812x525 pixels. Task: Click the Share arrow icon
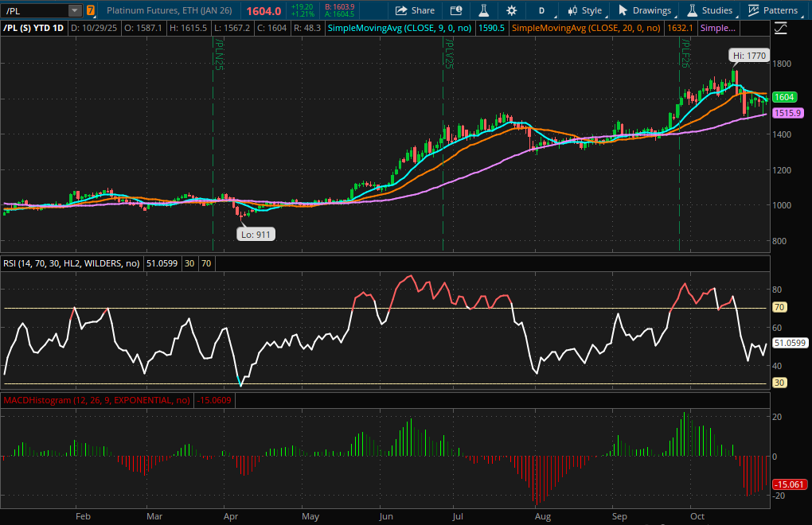pyautogui.click(x=400, y=10)
